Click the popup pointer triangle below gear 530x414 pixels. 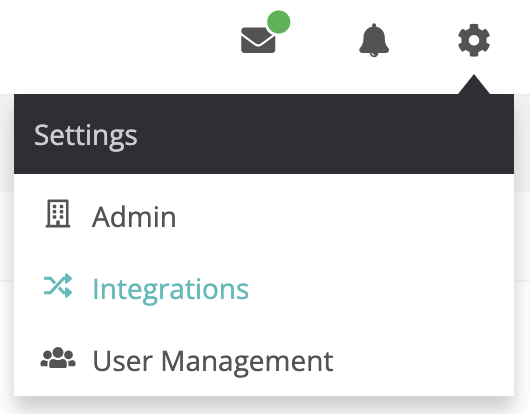pos(474,84)
